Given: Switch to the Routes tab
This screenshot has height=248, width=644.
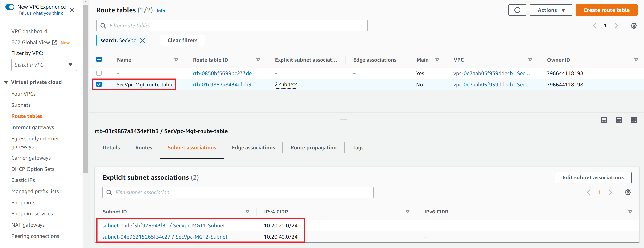Looking at the screenshot, I should point(144,148).
